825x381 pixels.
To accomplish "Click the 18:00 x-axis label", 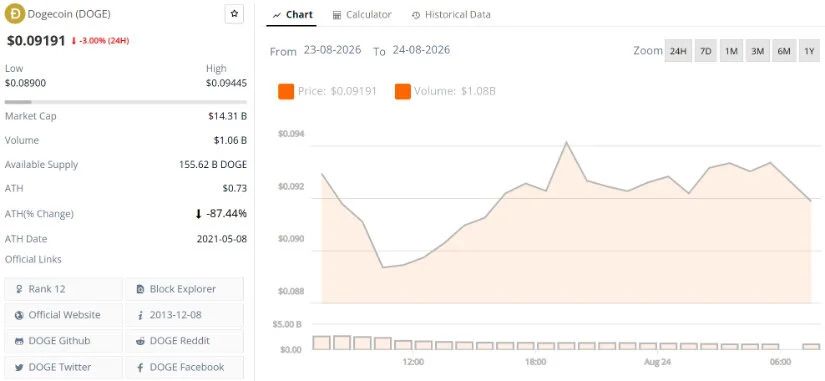I will tap(535, 362).
